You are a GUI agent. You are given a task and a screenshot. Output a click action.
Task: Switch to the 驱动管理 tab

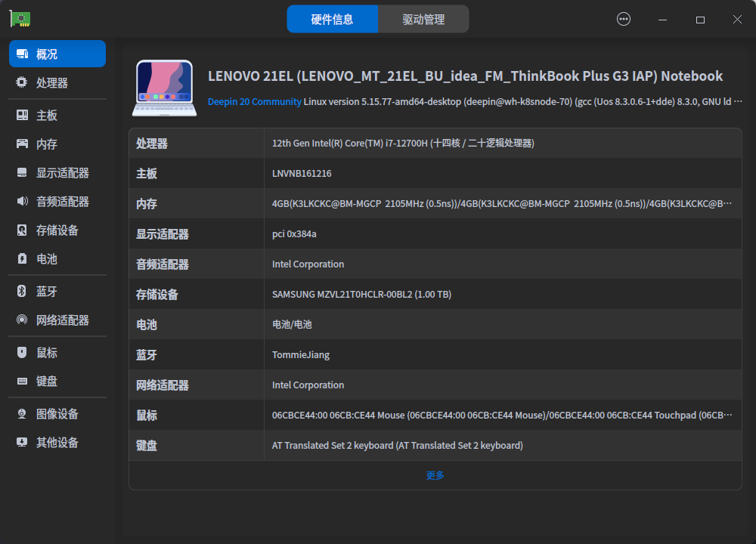(423, 20)
